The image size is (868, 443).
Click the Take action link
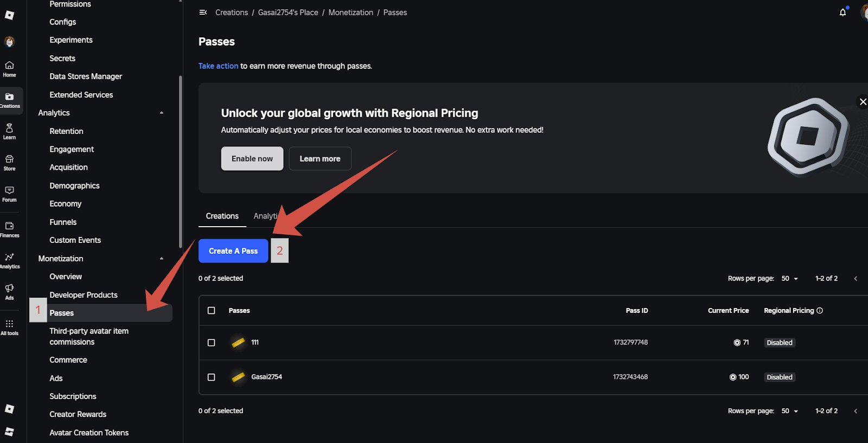click(x=218, y=66)
